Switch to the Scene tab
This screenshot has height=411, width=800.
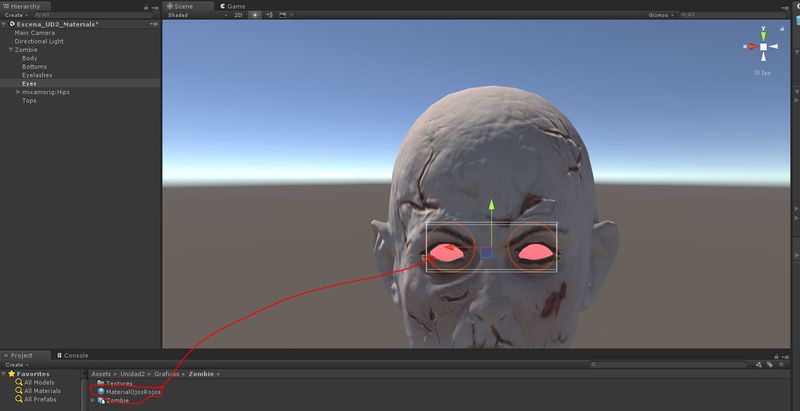tap(188, 6)
